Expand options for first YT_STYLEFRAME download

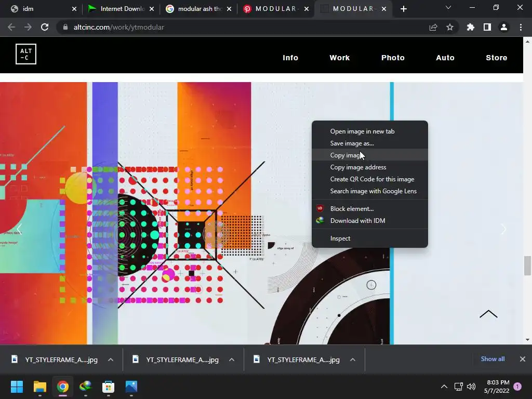coord(111,360)
